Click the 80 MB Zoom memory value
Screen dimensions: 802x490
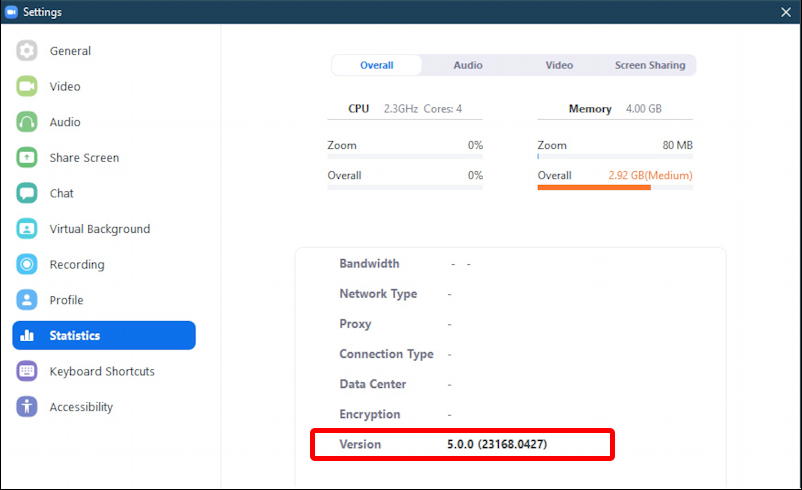pos(677,145)
